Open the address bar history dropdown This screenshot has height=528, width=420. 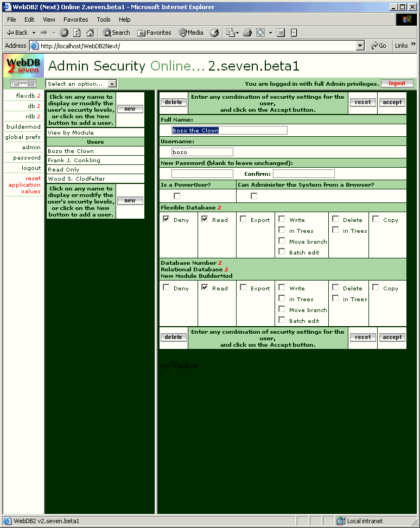pyautogui.click(x=360, y=46)
